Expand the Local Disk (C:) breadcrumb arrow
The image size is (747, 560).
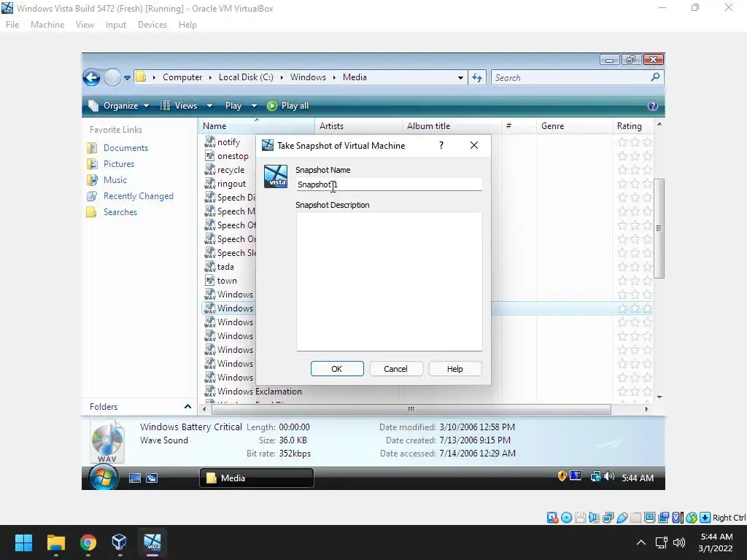click(x=282, y=77)
